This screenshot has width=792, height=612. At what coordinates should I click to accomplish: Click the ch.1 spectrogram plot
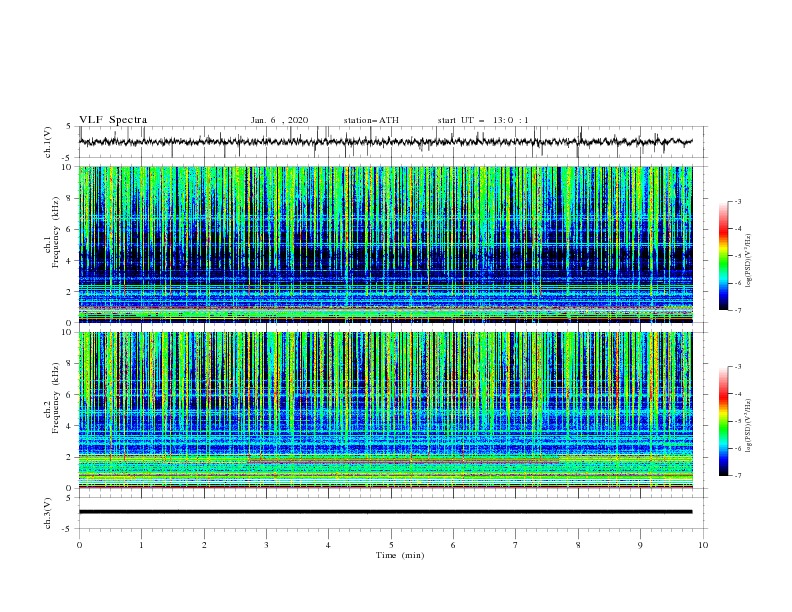click(x=386, y=244)
